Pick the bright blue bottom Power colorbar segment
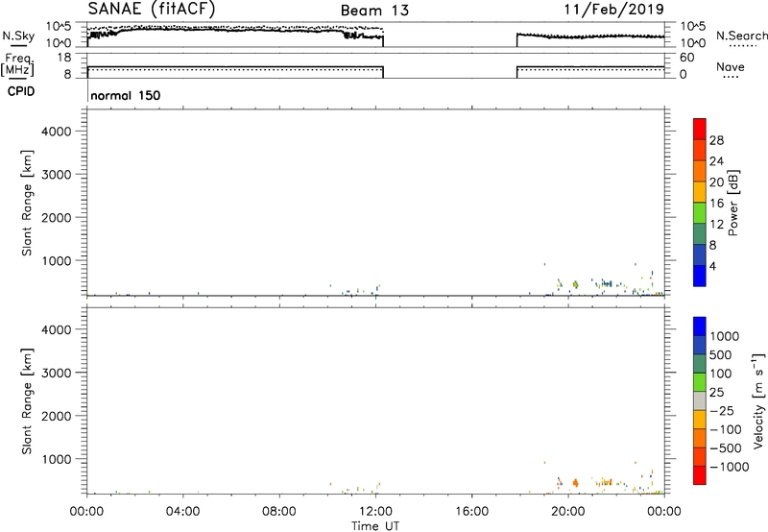Image resolution: width=768 pixels, height=532 pixels. 700,276
